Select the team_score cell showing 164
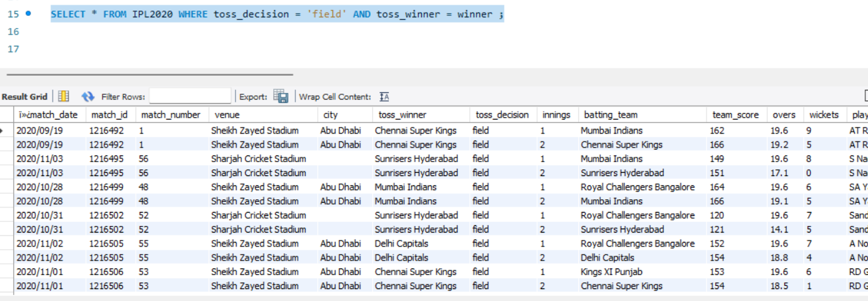This screenshot has height=301, width=868. coord(737,187)
